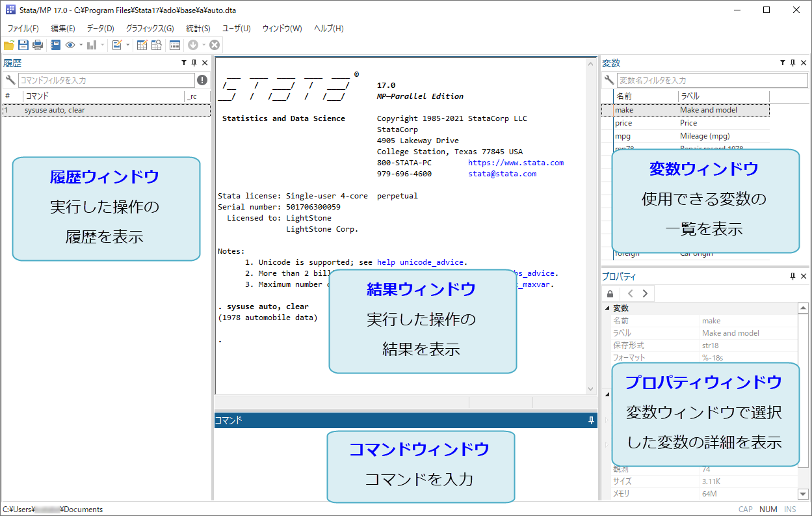Toggle the filter funnel in 変数 panel
Screen dimensions: 812x516
tap(783, 63)
